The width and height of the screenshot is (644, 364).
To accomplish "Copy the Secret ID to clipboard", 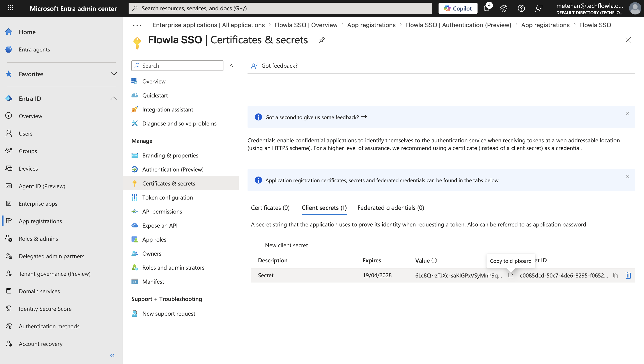I will (x=616, y=275).
